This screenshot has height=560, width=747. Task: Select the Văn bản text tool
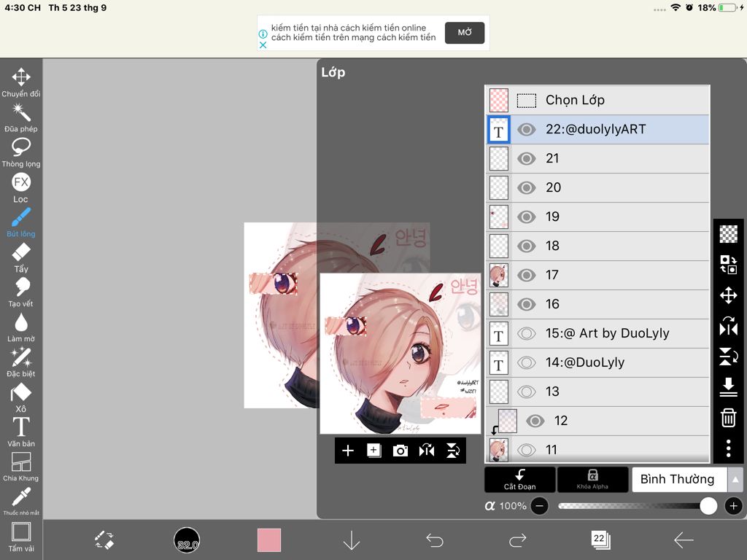click(21, 432)
